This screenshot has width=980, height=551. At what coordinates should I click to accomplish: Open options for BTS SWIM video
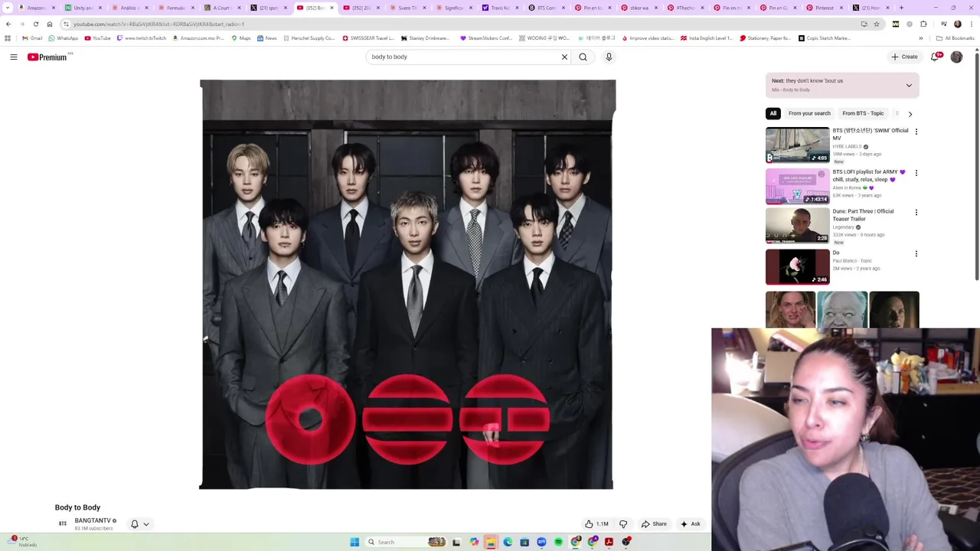coord(916,132)
